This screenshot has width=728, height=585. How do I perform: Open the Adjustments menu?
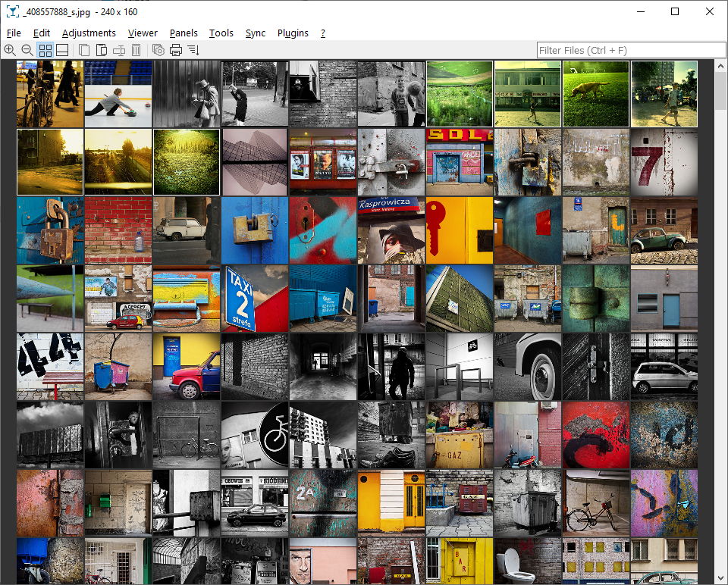pos(89,33)
